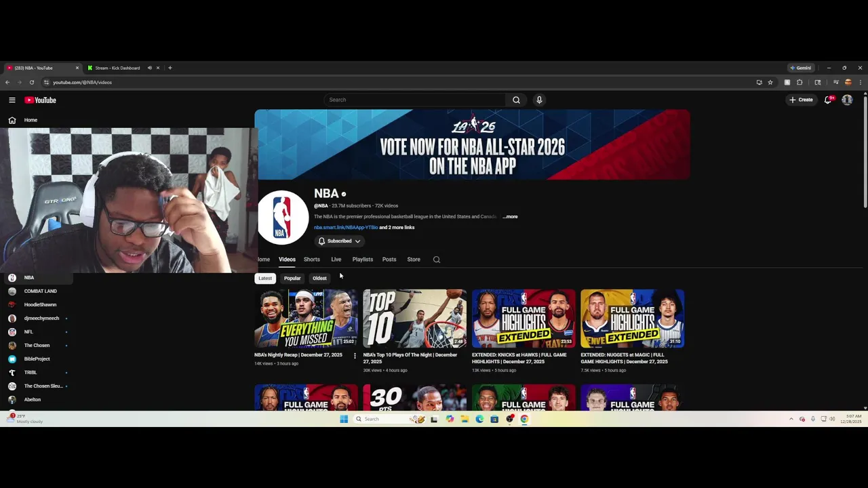868x488 pixels.
Task: Switch to the Playlists tab
Action: click(x=363, y=260)
